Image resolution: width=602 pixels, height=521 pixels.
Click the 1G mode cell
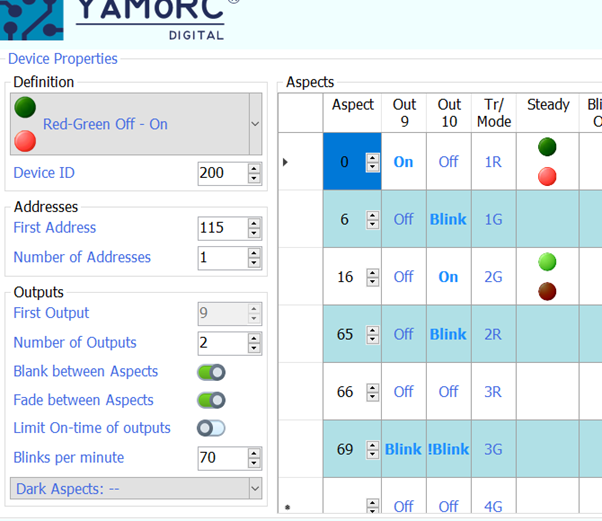coord(494,219)
